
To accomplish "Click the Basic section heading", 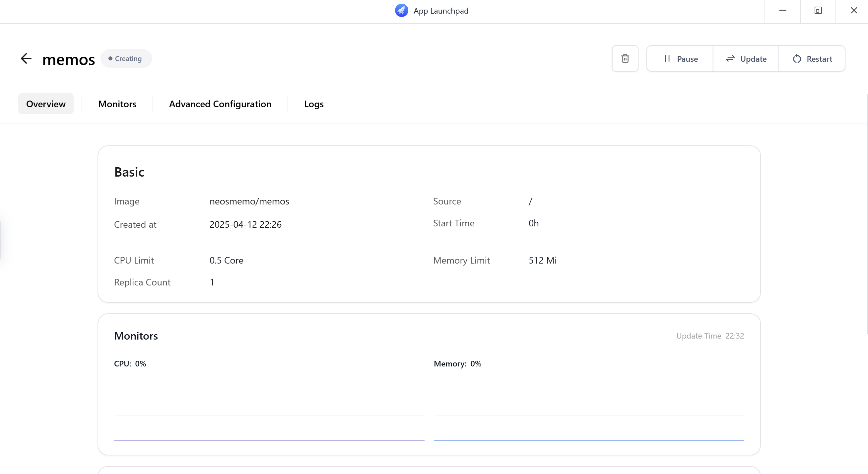I will coord(129,172).
